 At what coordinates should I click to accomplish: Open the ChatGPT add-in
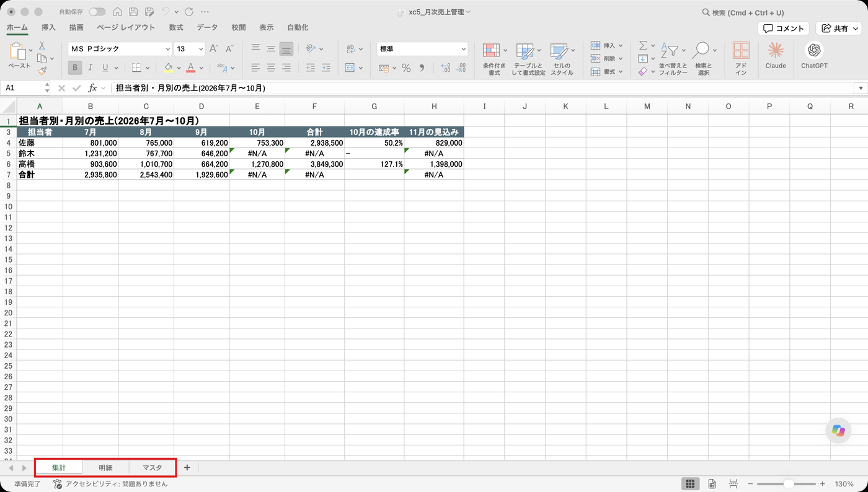pos(814,55)
